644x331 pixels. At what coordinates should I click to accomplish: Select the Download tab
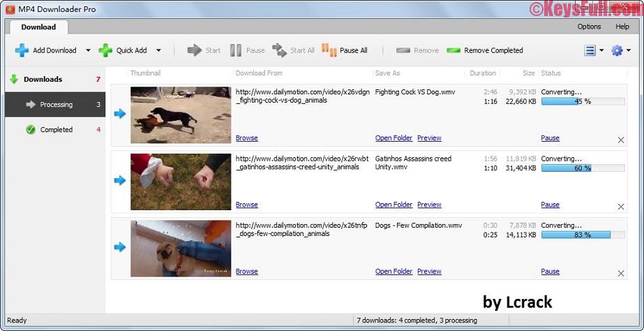pyautogui.click(x=38, y=27)
